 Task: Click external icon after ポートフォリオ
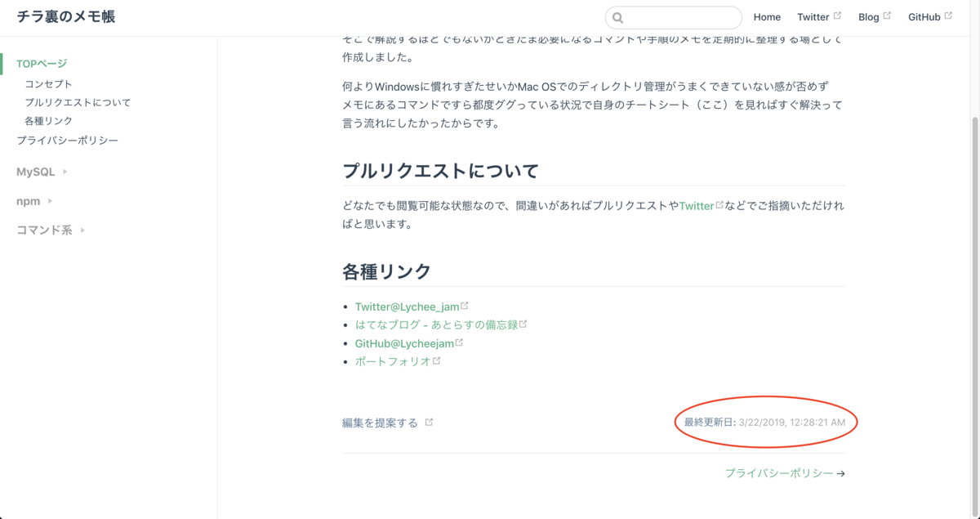click(437, 360)
